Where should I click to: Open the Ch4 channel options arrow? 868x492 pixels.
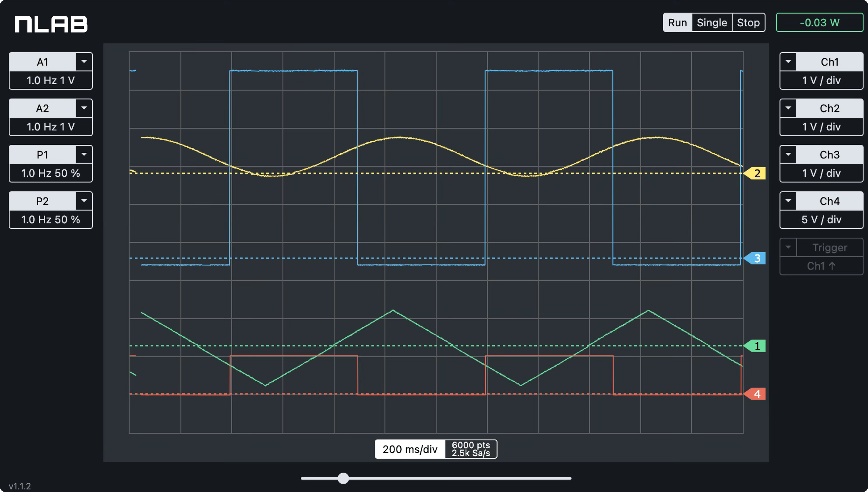(x=788, y=201)
